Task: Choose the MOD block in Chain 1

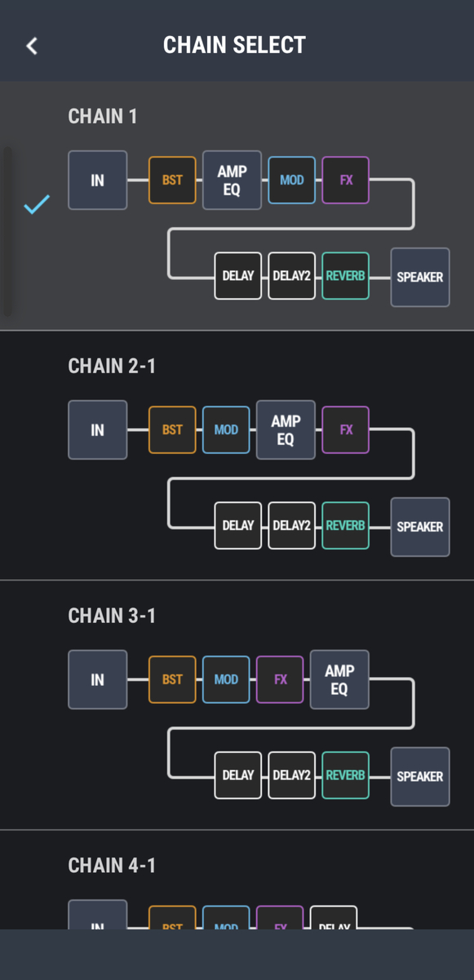Action: click(291, 180)
